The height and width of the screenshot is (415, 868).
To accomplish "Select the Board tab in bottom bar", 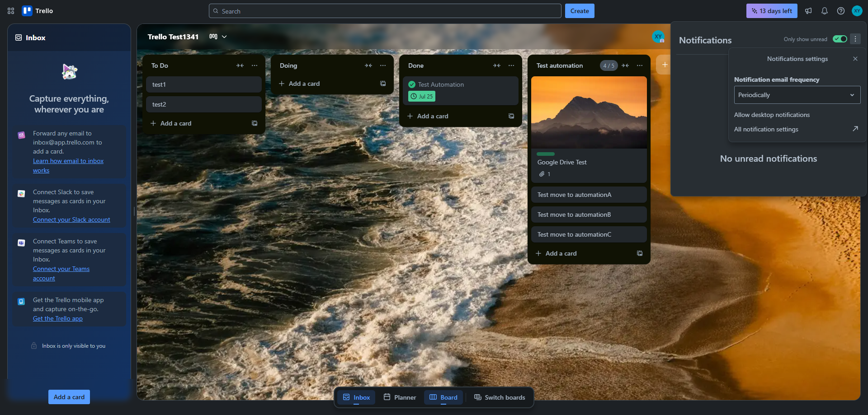I will 443,397.
